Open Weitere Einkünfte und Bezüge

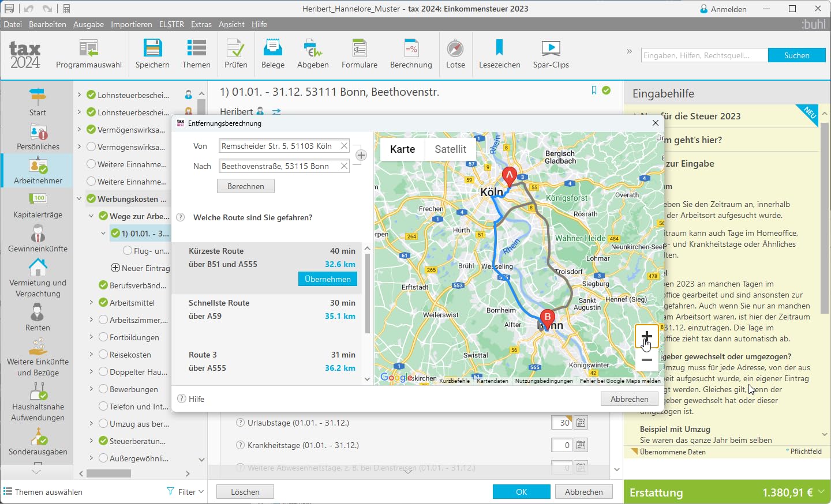[38, 358]
